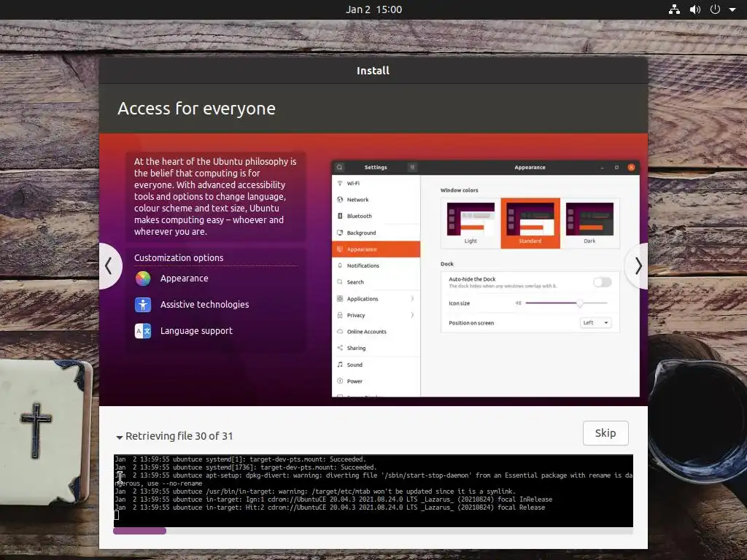Open the clock showing Jan 2 15:00

coord(373,9)
